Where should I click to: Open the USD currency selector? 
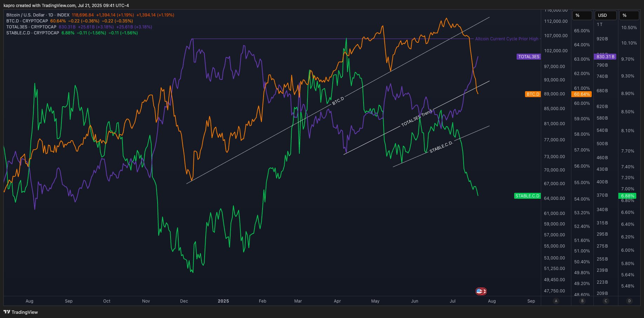(605, 15)
